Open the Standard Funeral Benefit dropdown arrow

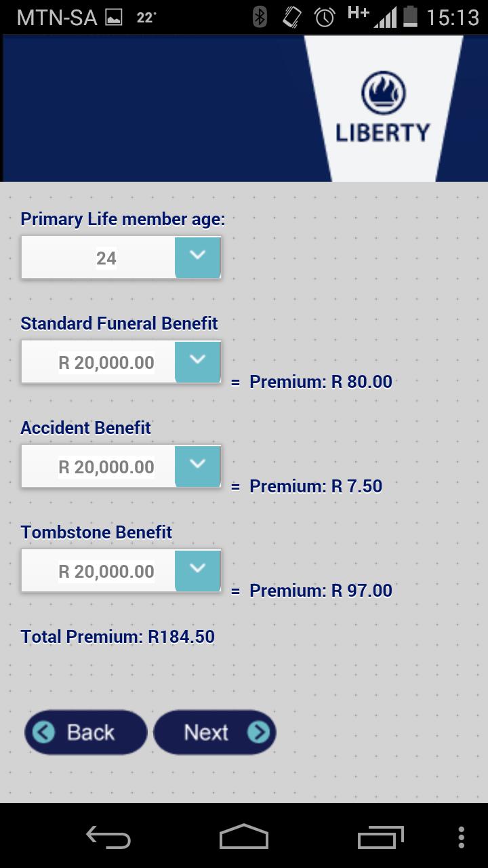198,361
